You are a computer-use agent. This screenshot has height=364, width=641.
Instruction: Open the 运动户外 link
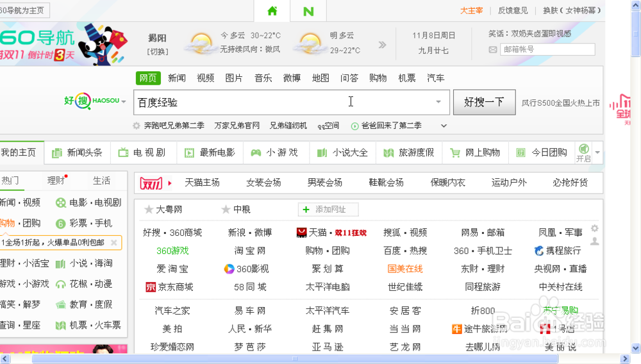coord(509,183)
